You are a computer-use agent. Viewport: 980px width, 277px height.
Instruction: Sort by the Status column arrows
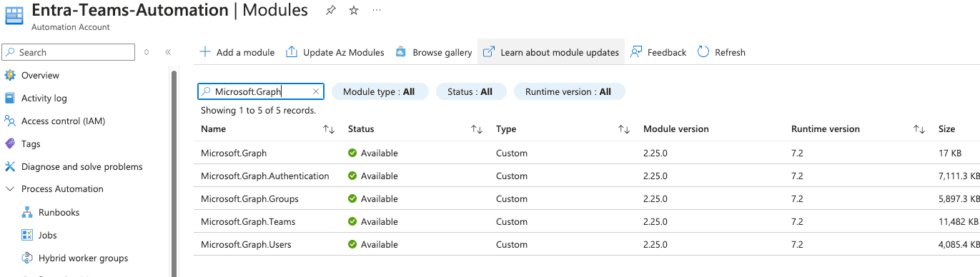(x=477, y=129)
